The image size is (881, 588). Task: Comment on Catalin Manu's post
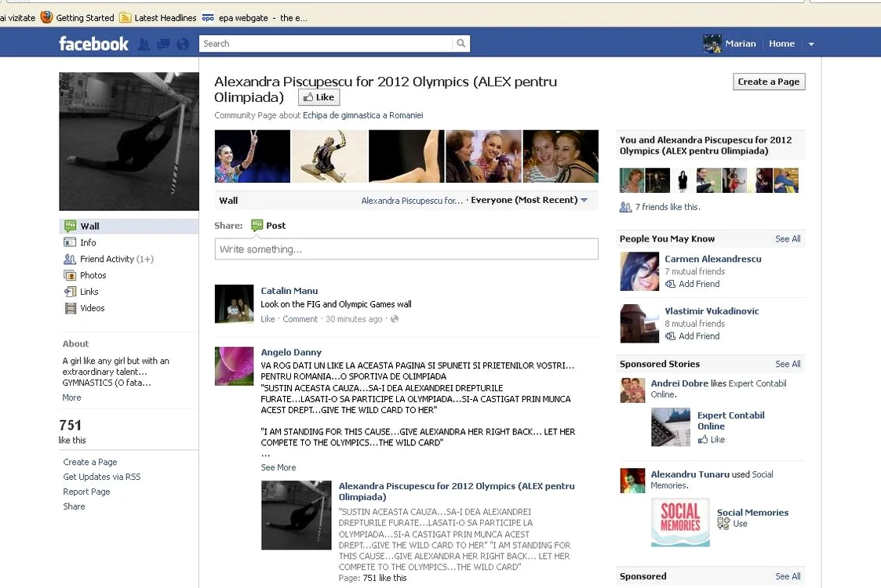tap(300, 319)
